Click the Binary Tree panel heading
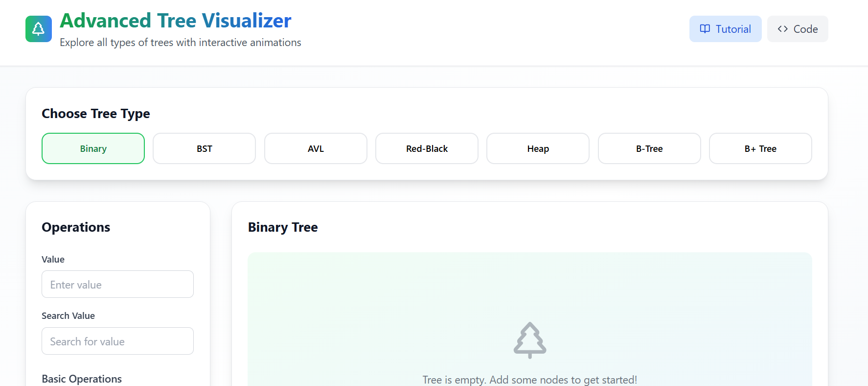Image resolution: width=868 pixels, height=386 pixels. click(283, 227)
